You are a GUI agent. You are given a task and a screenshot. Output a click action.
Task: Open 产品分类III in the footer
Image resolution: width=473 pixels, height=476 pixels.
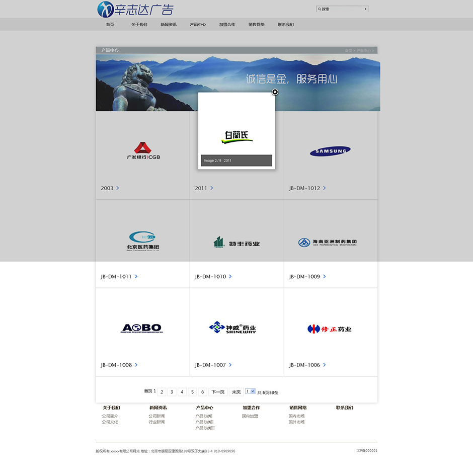(x=205, y=428)
